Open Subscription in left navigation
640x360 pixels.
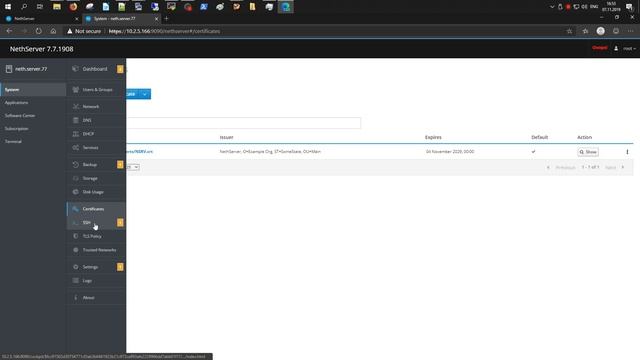pos(16,129)
